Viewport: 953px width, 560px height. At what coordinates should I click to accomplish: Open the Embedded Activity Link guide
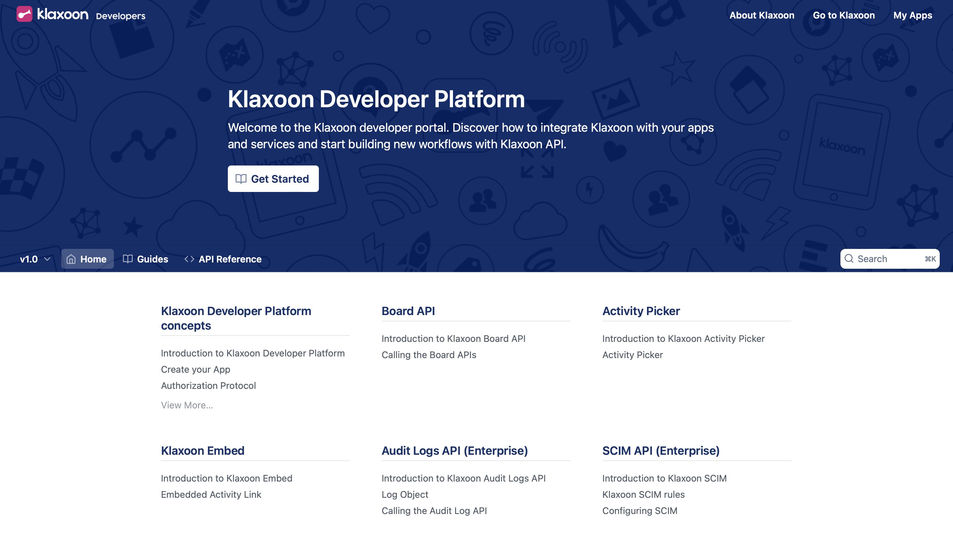coord(211,494)
